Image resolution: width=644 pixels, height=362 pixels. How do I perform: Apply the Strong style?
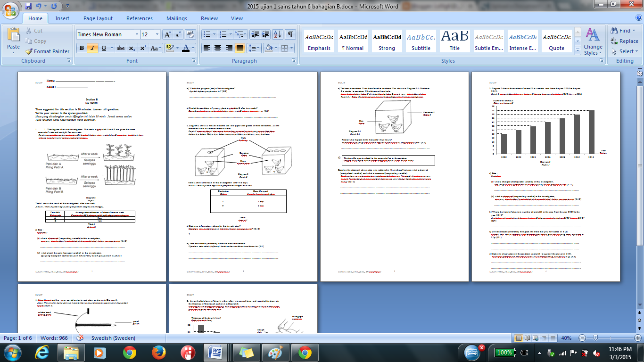point(387,41)
